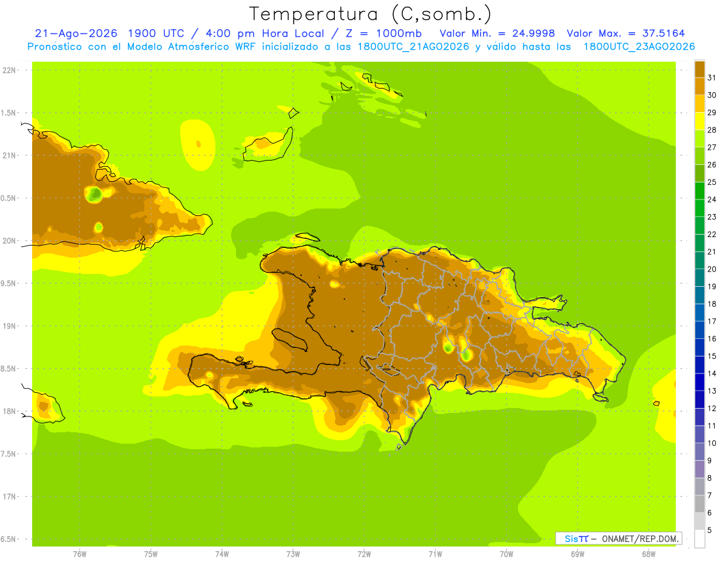Click the '68W' longitude label
The height and width of the screenshot is (562, 728).
649,554
